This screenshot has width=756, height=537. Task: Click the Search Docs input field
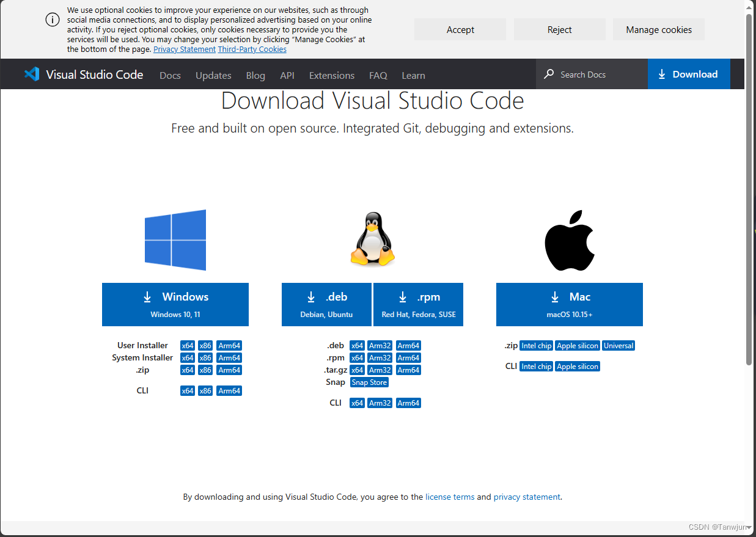[592, 74]
